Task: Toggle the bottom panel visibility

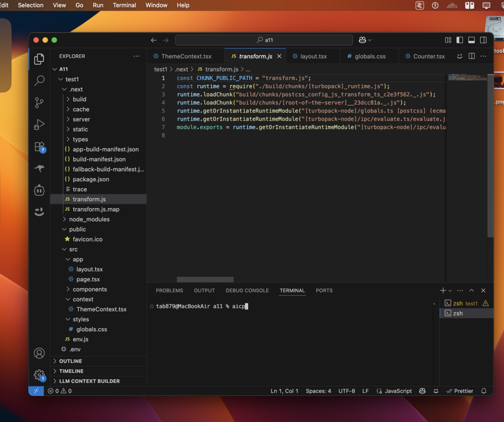Action: click(471, 40)
